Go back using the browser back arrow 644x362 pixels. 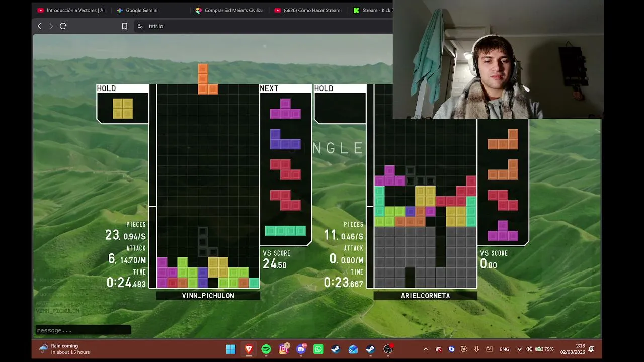[x=40, y=26]
